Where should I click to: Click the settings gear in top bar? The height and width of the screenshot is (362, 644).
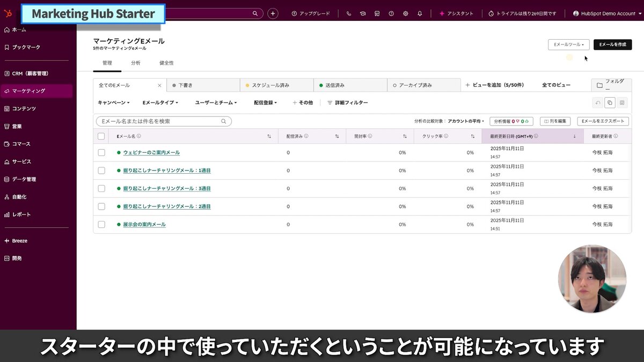click(x=406, y=13)
